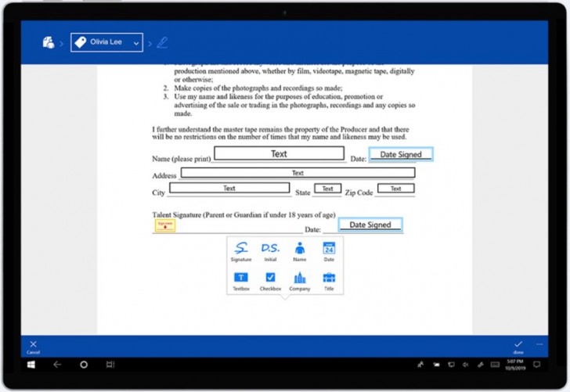Open the Action Center notifications

536,365
